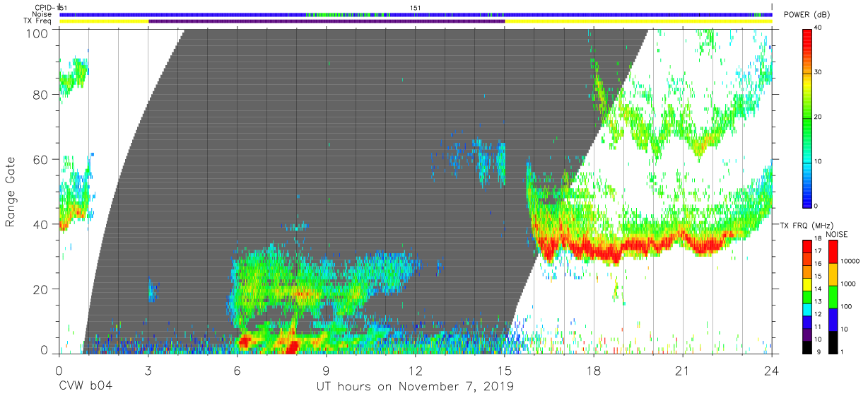
Task: Click the POWER (dB) colorbar title
Action: point(806,15)
